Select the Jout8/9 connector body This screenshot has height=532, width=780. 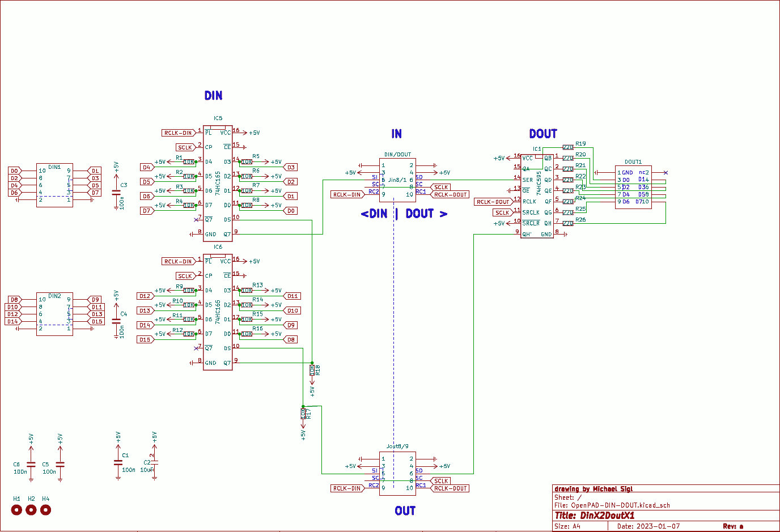click(x=397, y=474)
